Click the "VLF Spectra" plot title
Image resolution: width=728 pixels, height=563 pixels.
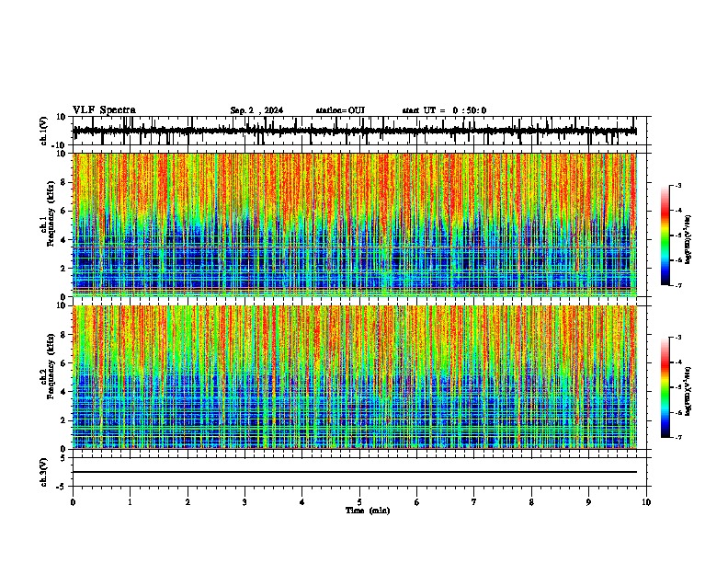(x=104, y=110)
